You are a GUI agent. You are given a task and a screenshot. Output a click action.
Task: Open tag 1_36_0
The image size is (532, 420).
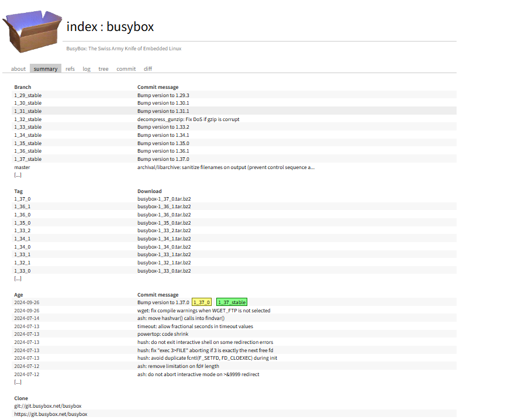point(22,215)
